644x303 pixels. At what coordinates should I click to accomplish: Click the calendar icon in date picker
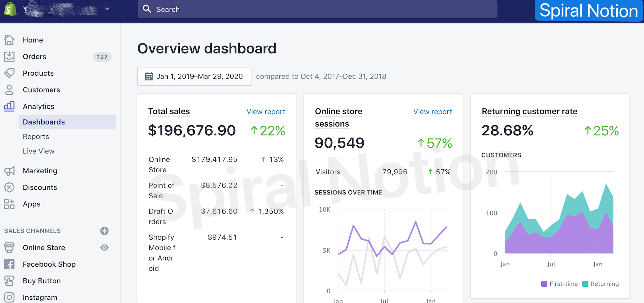click(149, 76)
